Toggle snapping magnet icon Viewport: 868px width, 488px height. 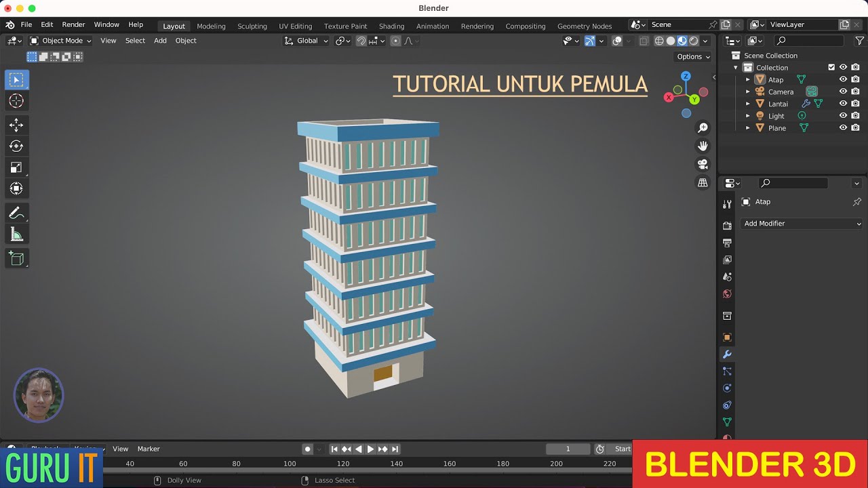[361, 41]
